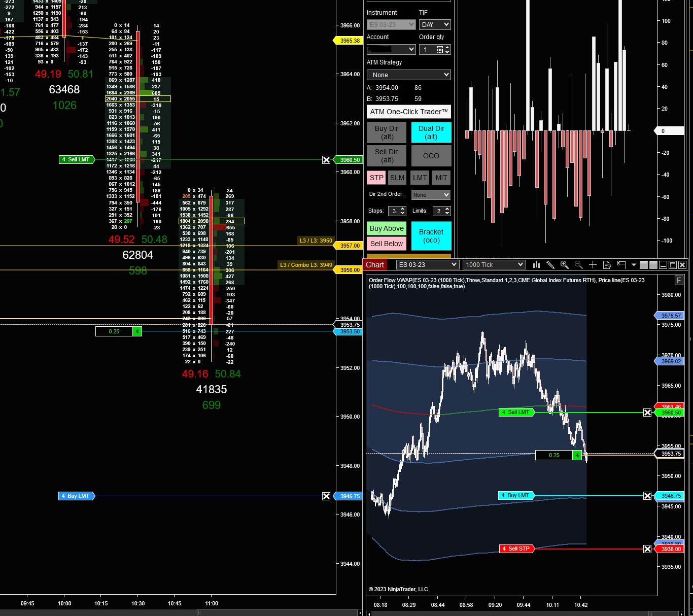The height and width of the screenshot is (616, 693).
Task: Click the Buy Above button
Action: pyautogui.click(x=387, y=228)
